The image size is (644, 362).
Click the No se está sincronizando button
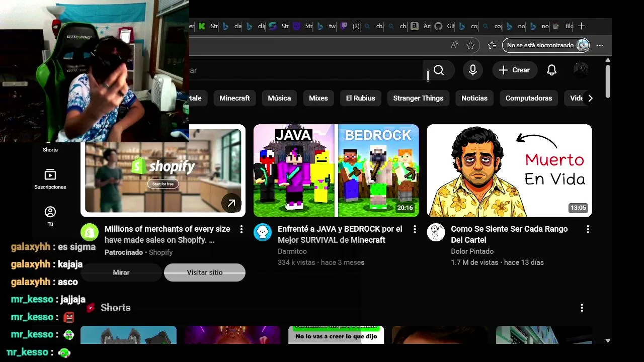(x=546, y=45)
